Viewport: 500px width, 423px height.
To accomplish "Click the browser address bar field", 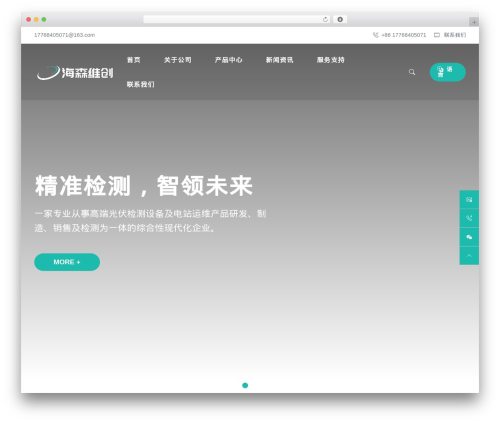I will coord(237,19).
